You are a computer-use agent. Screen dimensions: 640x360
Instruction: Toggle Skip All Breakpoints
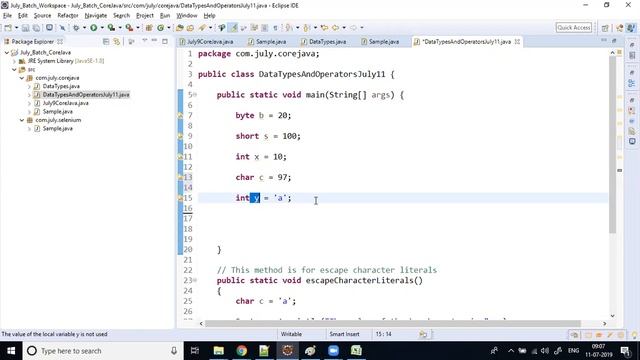pos(62,28)
